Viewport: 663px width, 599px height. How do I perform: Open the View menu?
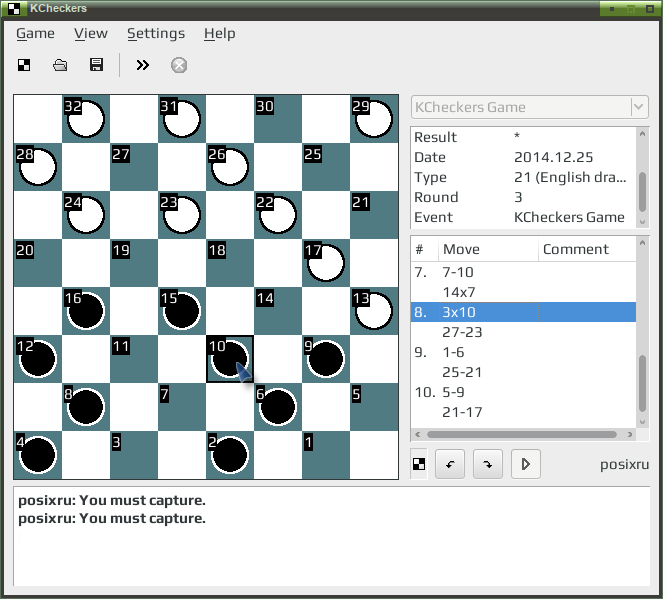click(91, 33)
